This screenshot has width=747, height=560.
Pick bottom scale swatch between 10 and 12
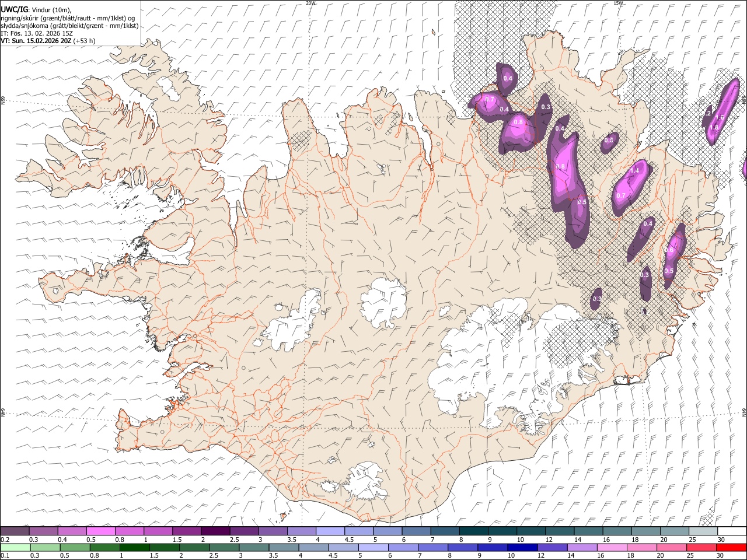click(x=522, y=548)
